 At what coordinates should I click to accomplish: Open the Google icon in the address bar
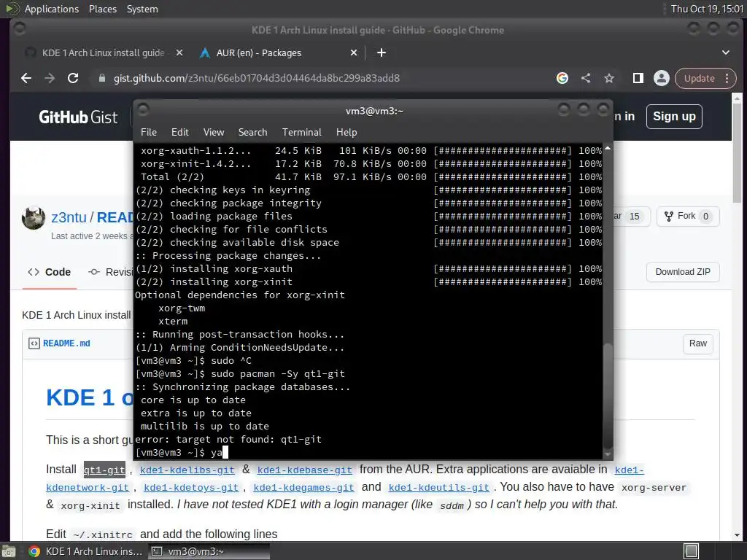tap(562, 78)
